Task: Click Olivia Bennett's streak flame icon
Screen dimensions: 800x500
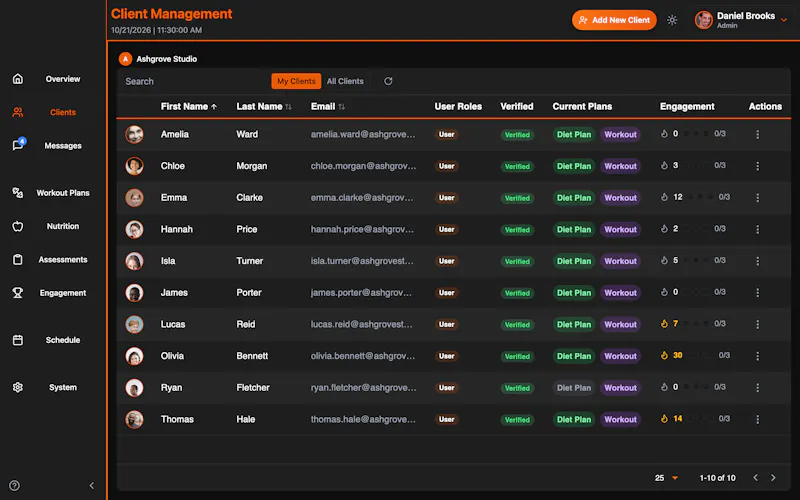Action: (664, 355)
